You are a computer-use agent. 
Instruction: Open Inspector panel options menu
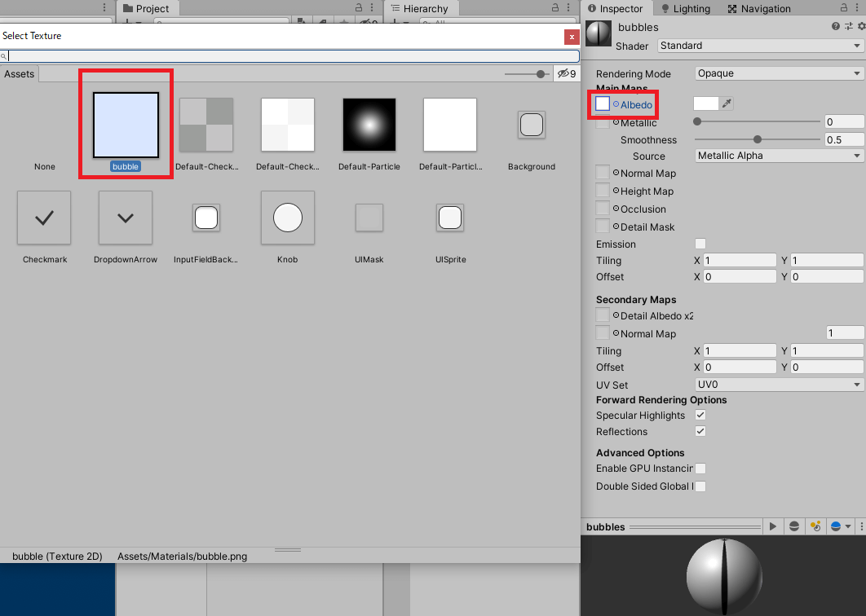click(x=857, y=7)
